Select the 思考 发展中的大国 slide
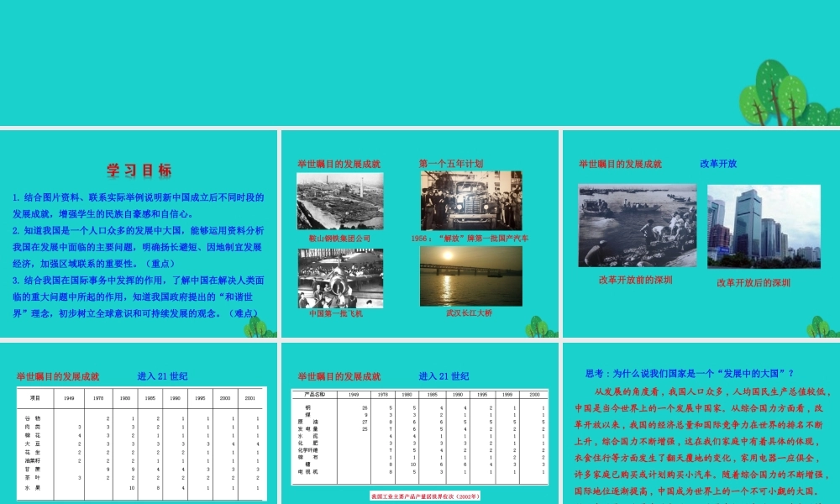 point(701,423)
